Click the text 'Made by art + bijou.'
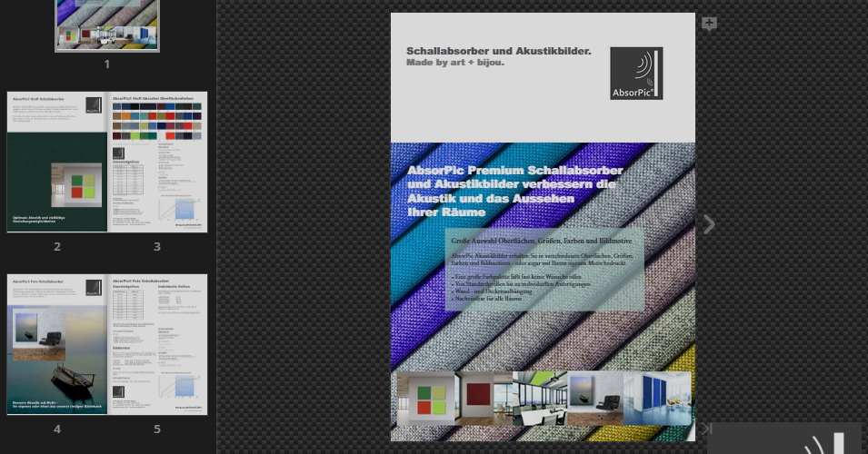 455,63
